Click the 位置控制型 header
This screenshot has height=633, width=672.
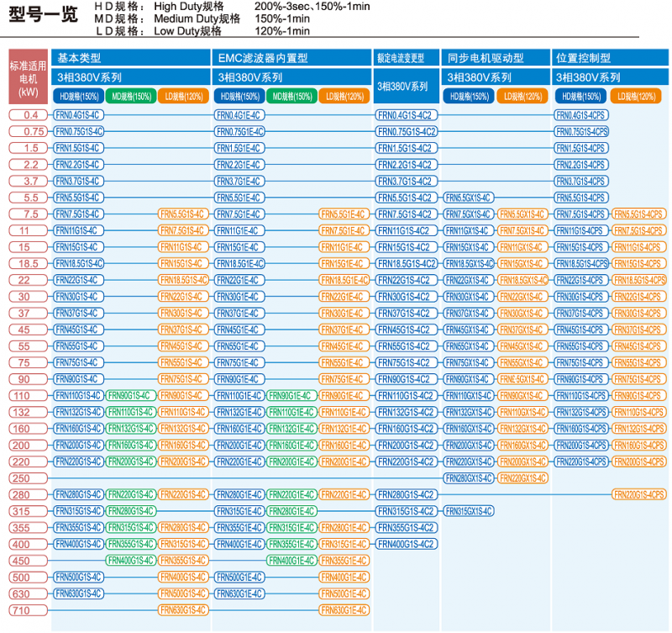tap(611, 58)
